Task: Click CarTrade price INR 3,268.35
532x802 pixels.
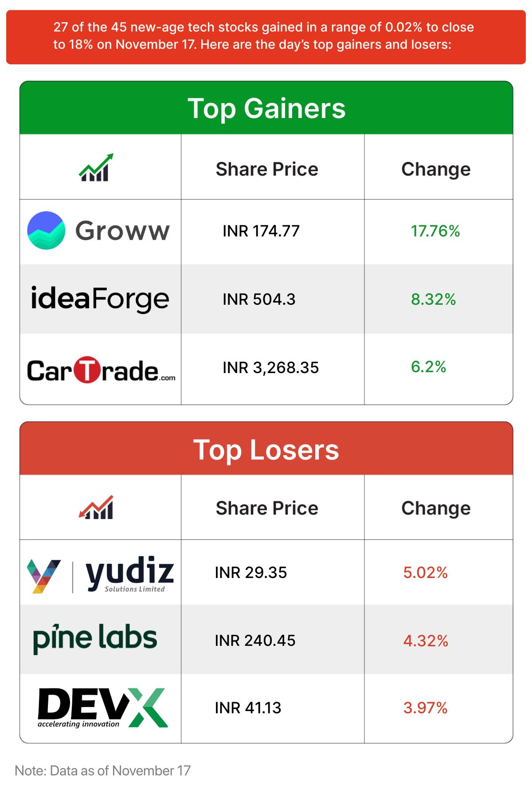Action: (x=270, y=368)
